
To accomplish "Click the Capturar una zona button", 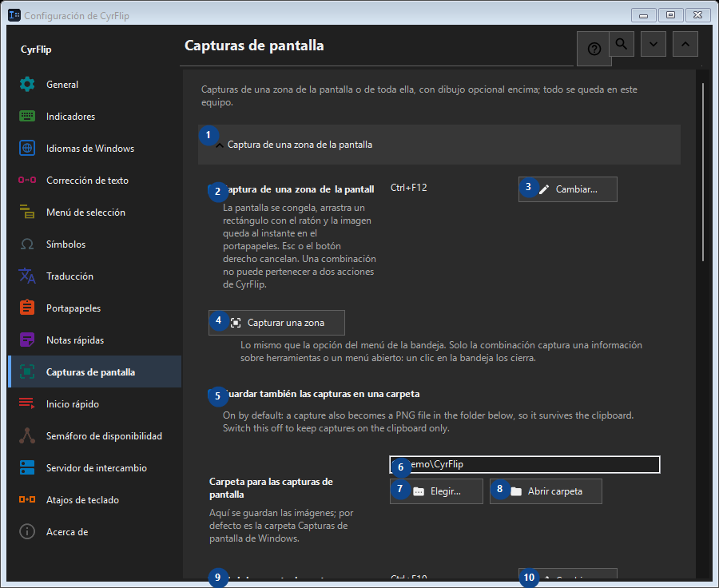I will tap(276, 323).
